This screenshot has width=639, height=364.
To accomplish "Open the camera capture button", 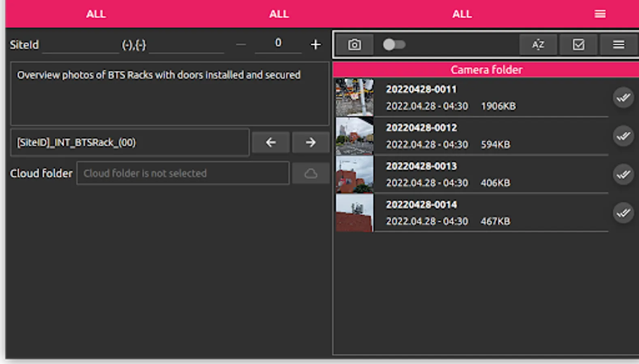I will click(355, 44).
